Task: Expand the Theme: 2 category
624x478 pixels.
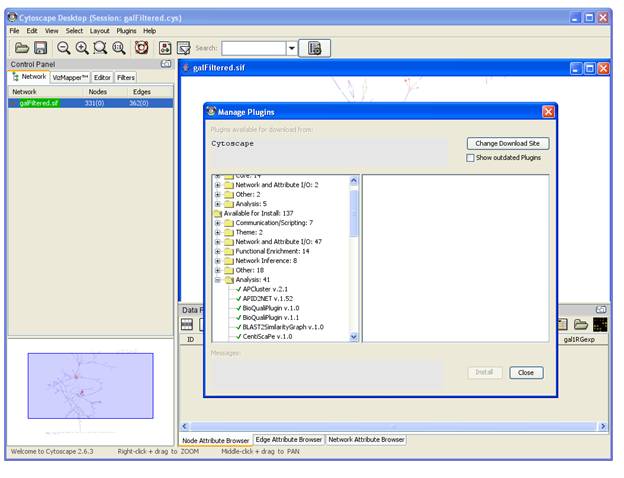Action: point(217,232)
